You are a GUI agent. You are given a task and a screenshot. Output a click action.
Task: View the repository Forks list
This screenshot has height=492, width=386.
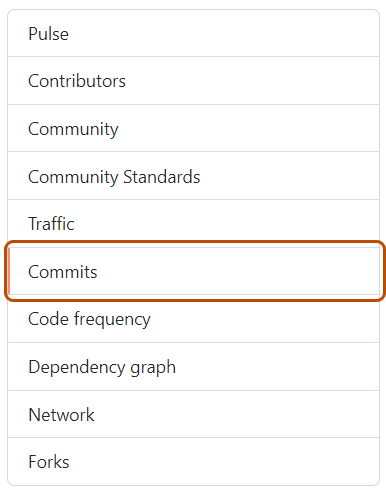click(x=193, y=461)
